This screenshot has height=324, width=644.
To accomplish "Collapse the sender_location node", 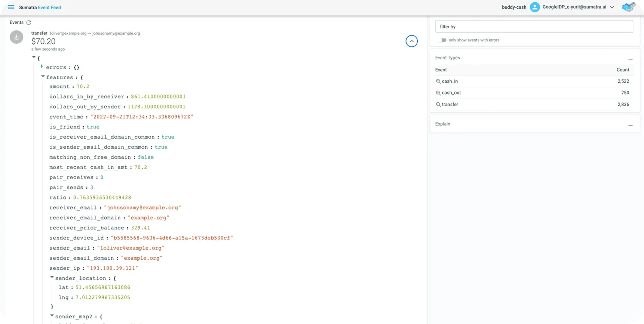I will pyautogui.click(x=52, y=277).
